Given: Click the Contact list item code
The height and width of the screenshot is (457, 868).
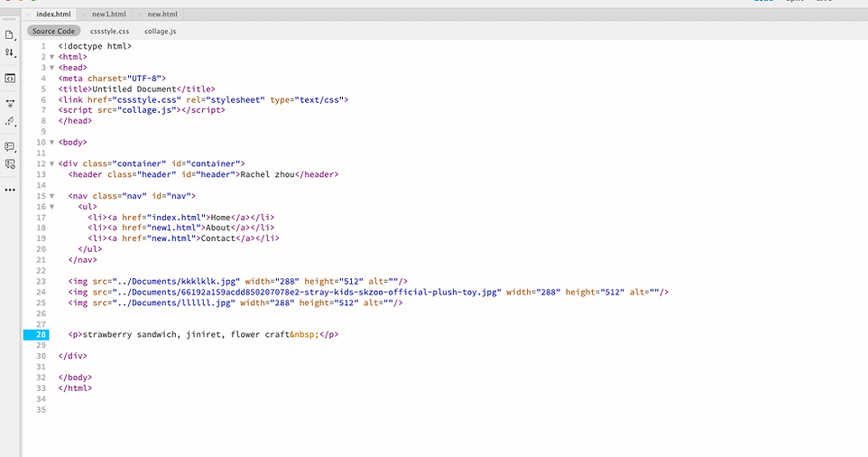Looking at the screenshot, I should coord(183,238).
